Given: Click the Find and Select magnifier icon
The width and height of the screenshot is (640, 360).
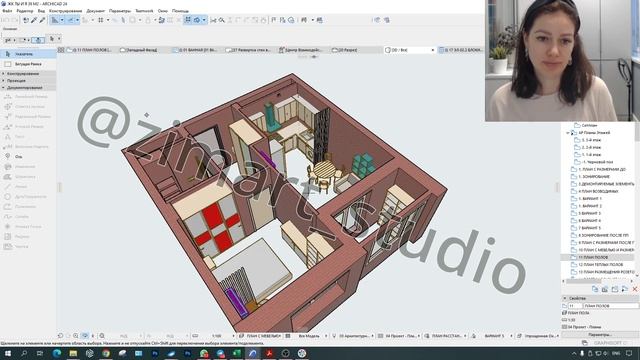Looking at the screenshot, I should coord(222,20).
